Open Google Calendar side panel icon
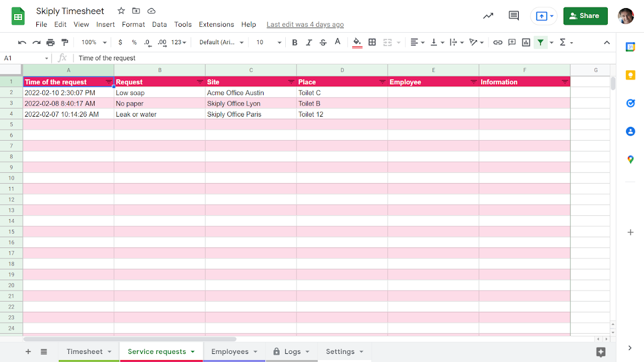 click(630, 47)
